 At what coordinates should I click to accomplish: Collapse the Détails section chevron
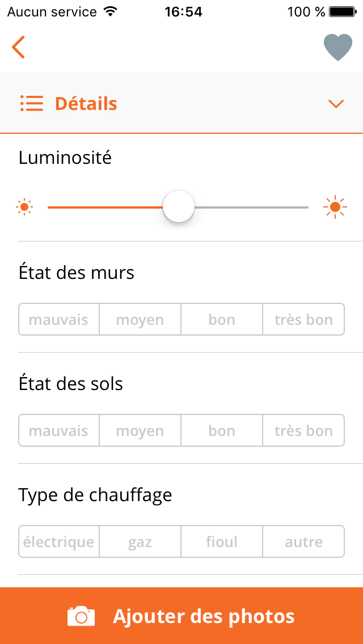tap(336, 104)
